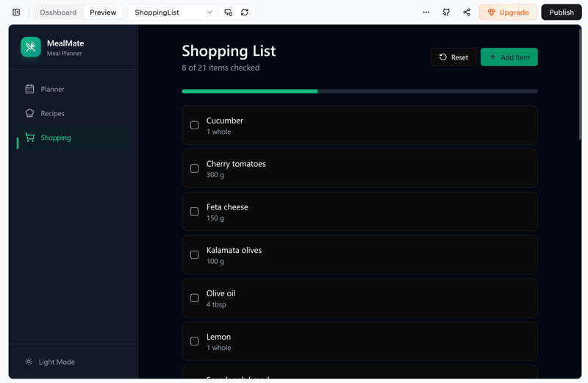Mark Lemon as checked
Screen dimensions: 588x383
tap(195, 341)
